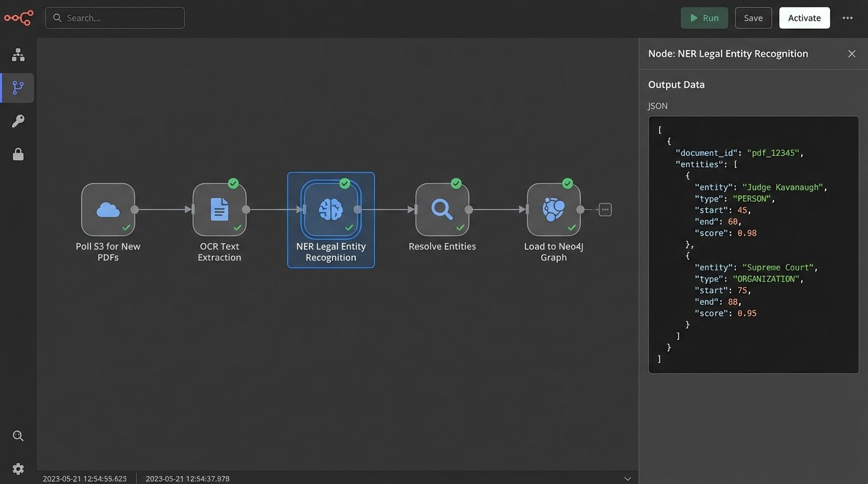Image resolution: width=868 pixels, height=484 pixels.
Task: Select the Resolve Entities node
Action: (442, 210)
